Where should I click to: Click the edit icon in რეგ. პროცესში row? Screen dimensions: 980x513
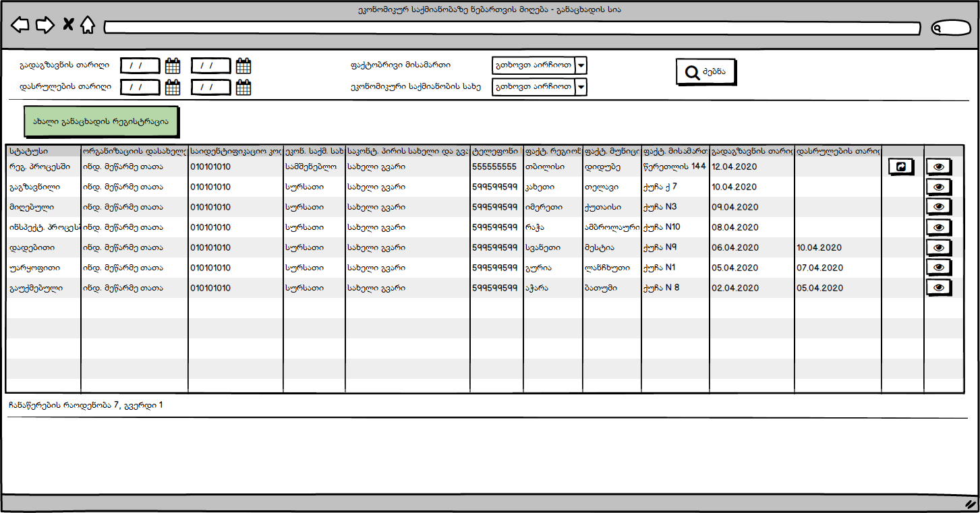click(x=900, y=167)
